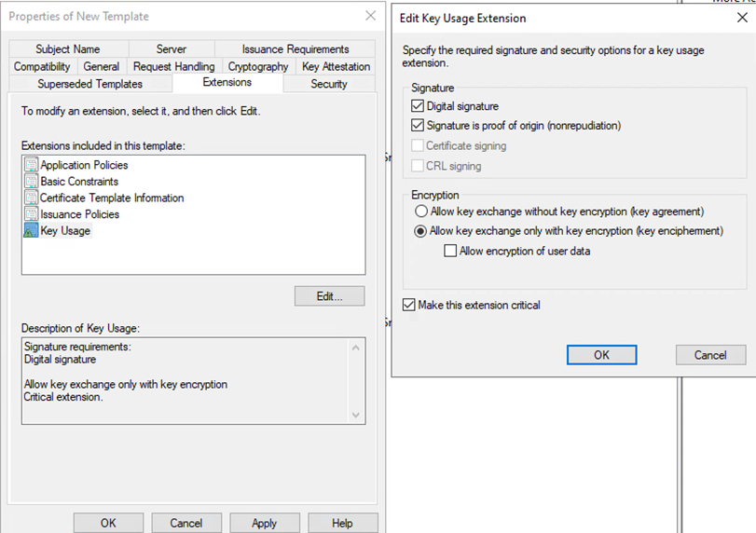Open the Cryptography tab

pyautogui.click(x=258, y=67)
